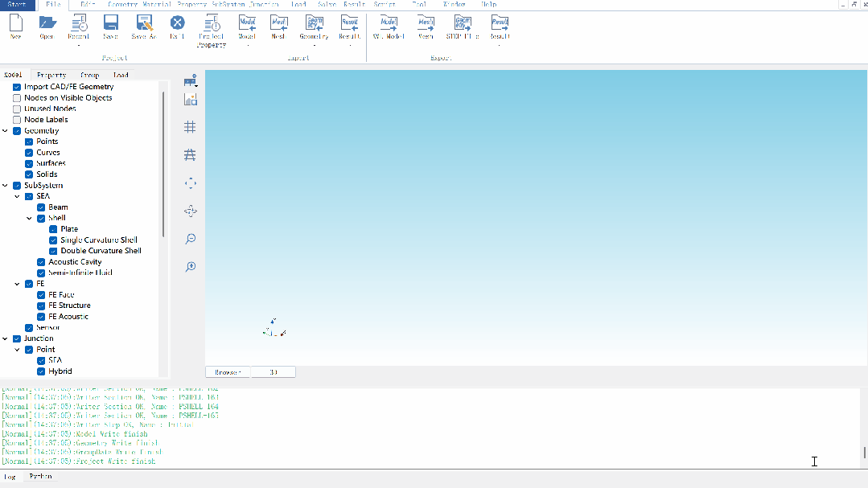Screen dimensions: 868x488
Task: Click the 3D view button below the viewport
Action: coord(274,372)
